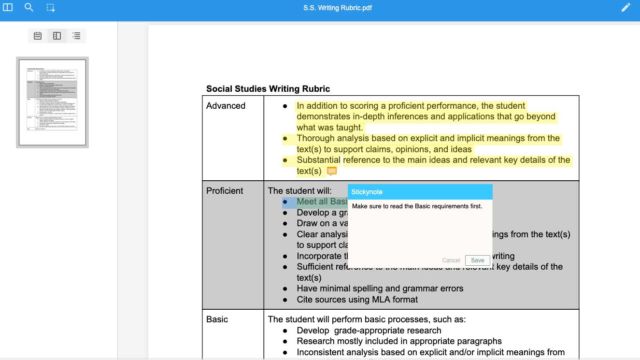
Task: Switch sidebar to thumbnails view icon
Action: [38, 36]
